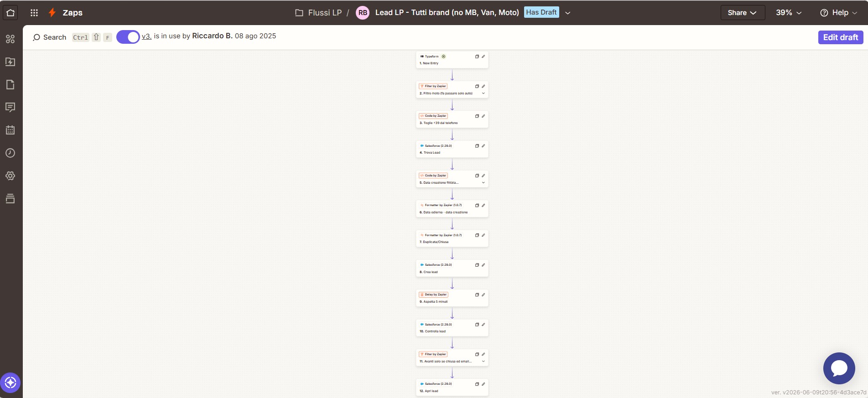This screenshot has height=398, width=868.
Task: Select the Delay by Zapier label on step 9
Action: click(x=434, y=295)
